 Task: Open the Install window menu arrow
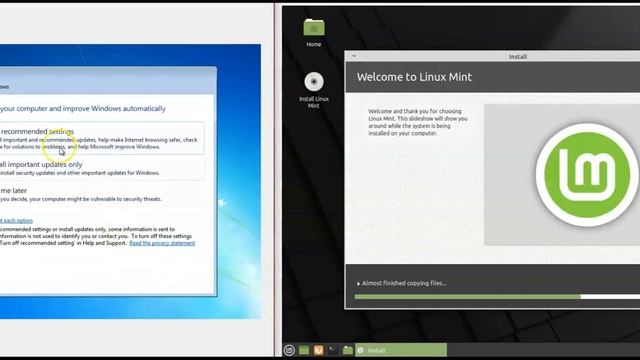coord(354,56)
